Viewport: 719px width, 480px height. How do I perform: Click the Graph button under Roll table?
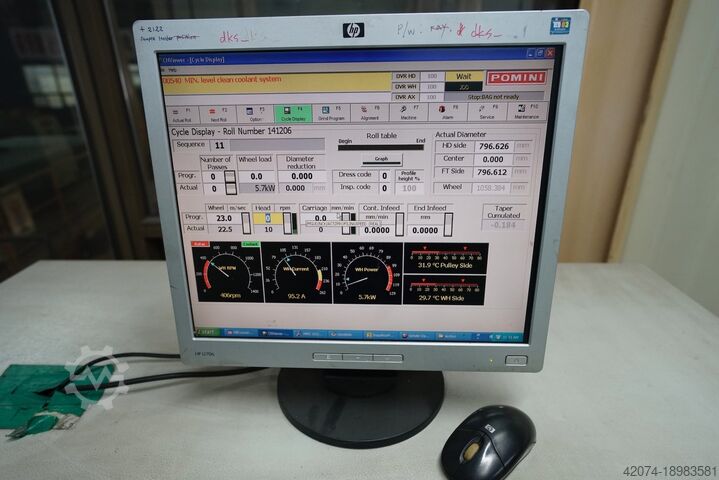(381, 158)
